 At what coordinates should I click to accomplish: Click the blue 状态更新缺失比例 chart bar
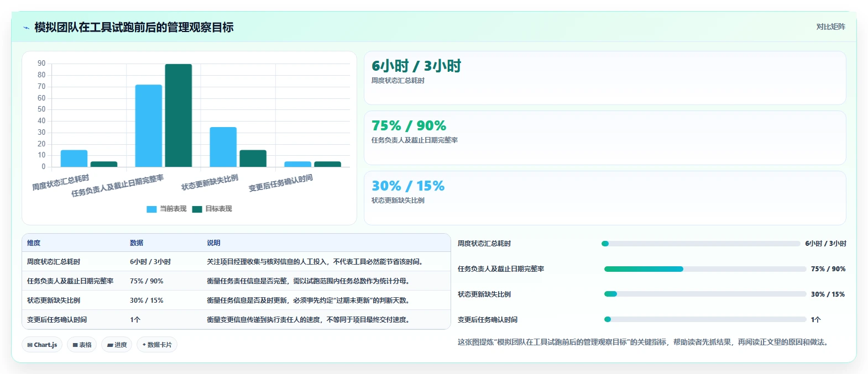223,147
